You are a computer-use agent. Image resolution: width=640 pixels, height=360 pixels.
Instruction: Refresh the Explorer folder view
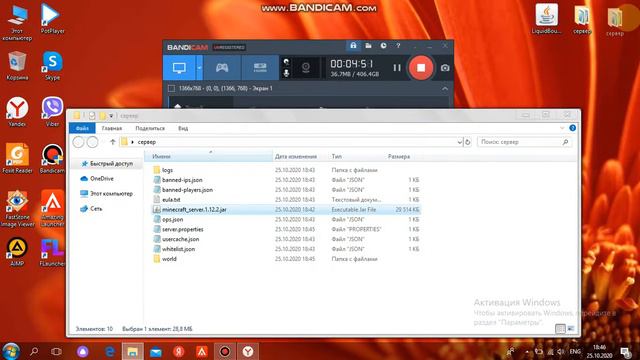point(468,142)
